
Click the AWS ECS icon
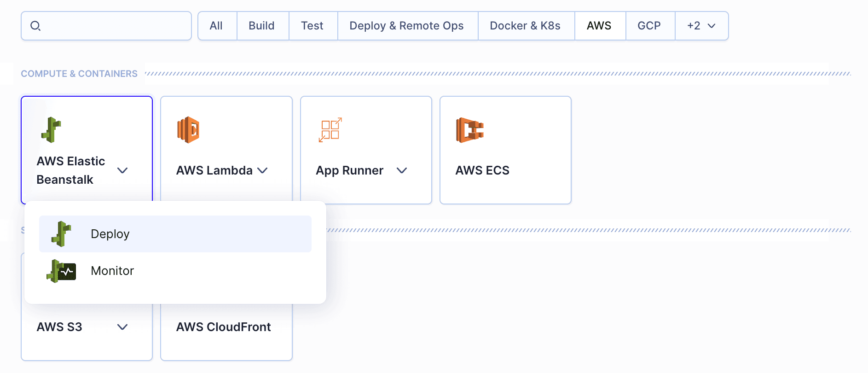point(469,130)
